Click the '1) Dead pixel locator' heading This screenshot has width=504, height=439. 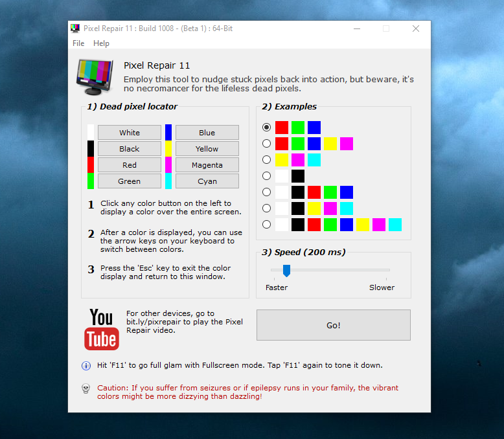[x=132, y=107]
